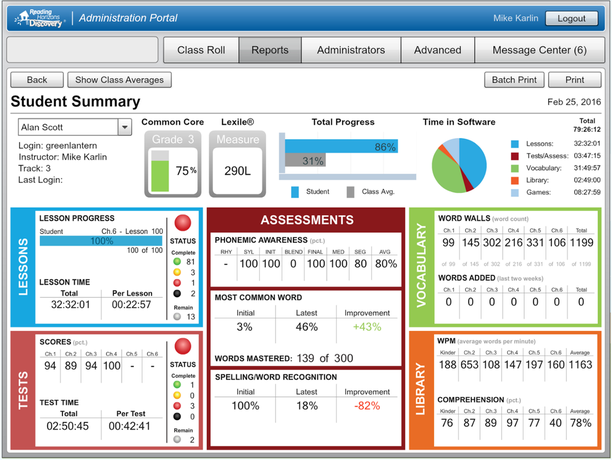Click the blue Student legend swatch
This screenshot has width=612, height=460.
point(295,190)
